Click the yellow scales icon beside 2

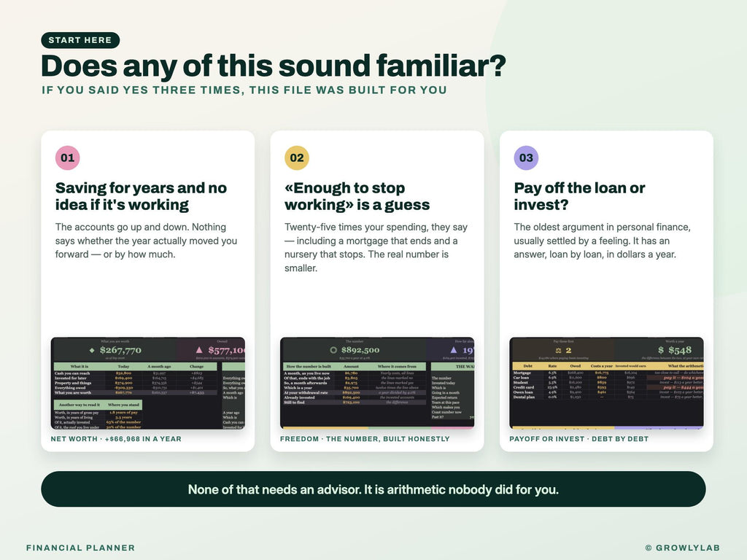(558, 351)
